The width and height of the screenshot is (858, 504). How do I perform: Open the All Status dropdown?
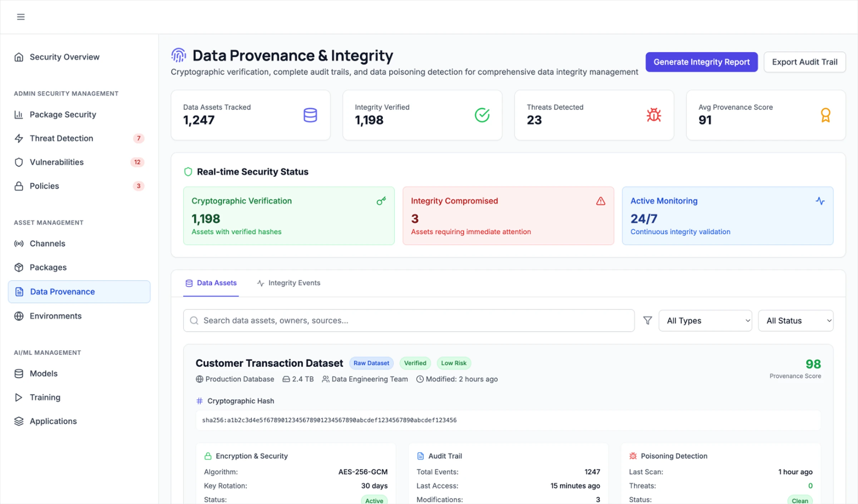[795, 320]
